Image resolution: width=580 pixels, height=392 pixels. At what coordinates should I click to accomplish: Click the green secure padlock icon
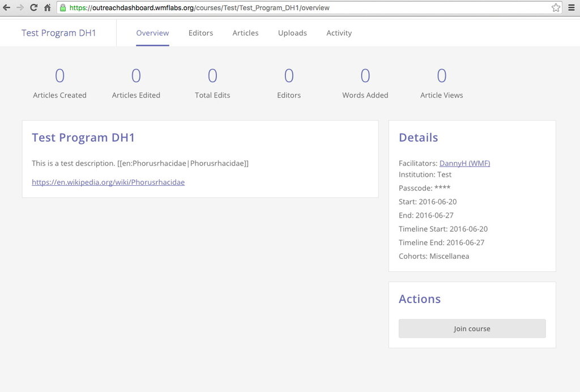(x=63, y=8)
